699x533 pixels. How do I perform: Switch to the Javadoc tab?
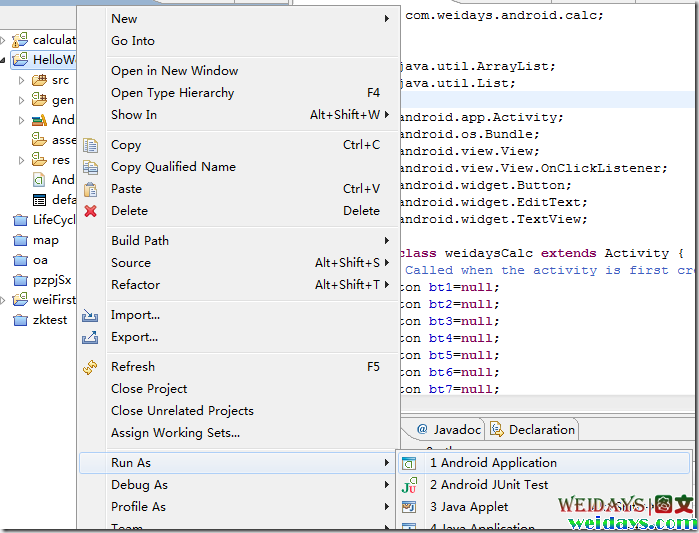(x=448, y=430)
